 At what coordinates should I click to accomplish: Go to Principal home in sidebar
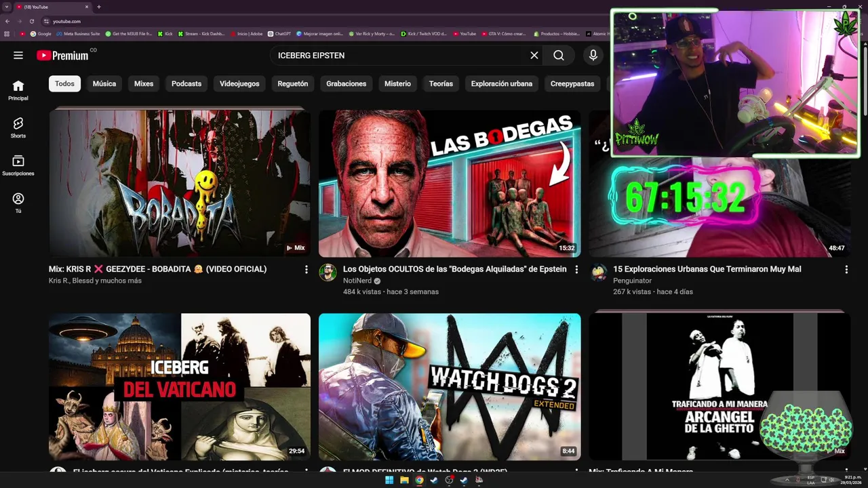[x=18, y=90]
